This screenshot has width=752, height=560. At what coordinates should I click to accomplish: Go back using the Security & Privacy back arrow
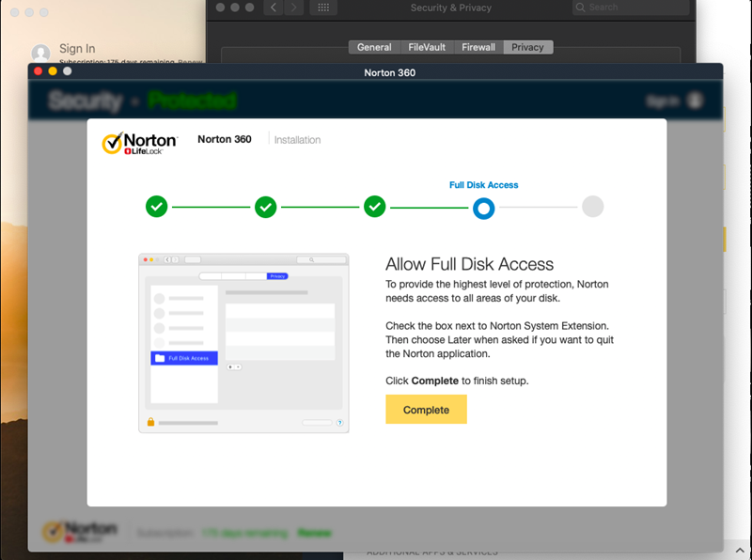[x=274, y=8]
